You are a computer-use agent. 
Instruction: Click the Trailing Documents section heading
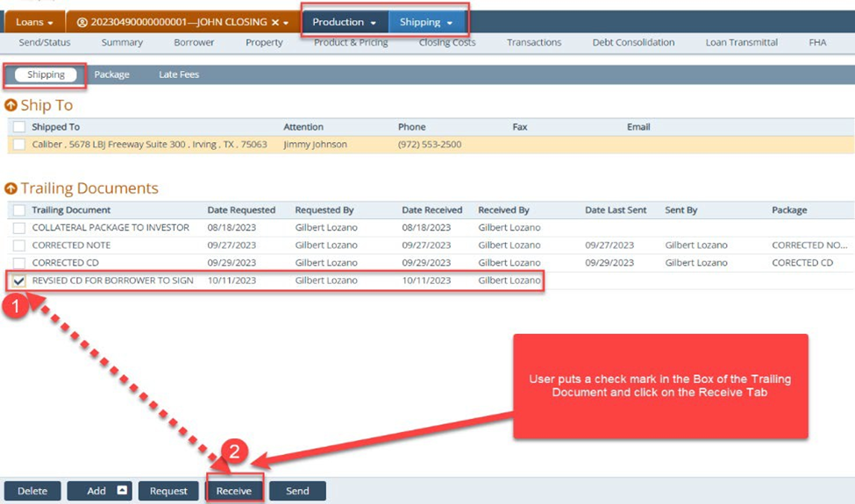pyautogui.click(x=89, y=188)
